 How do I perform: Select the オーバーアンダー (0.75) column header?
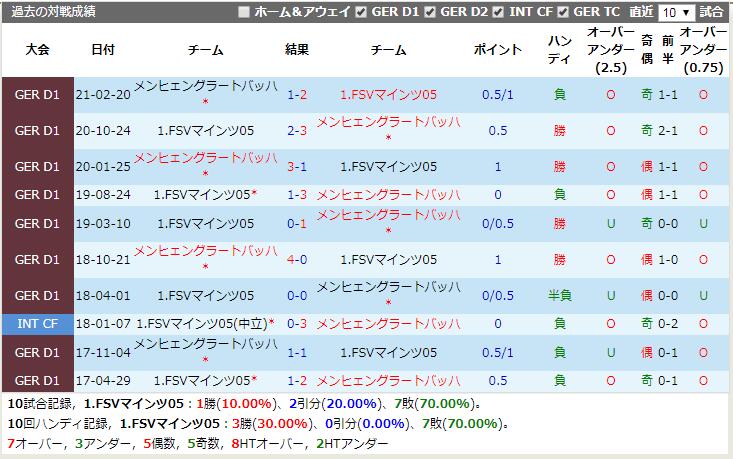(703, 50)
